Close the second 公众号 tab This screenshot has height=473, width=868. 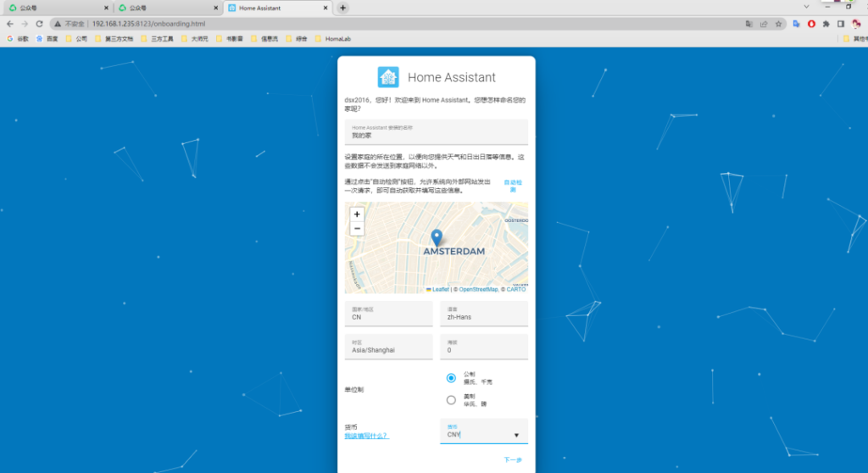[216, 8]
